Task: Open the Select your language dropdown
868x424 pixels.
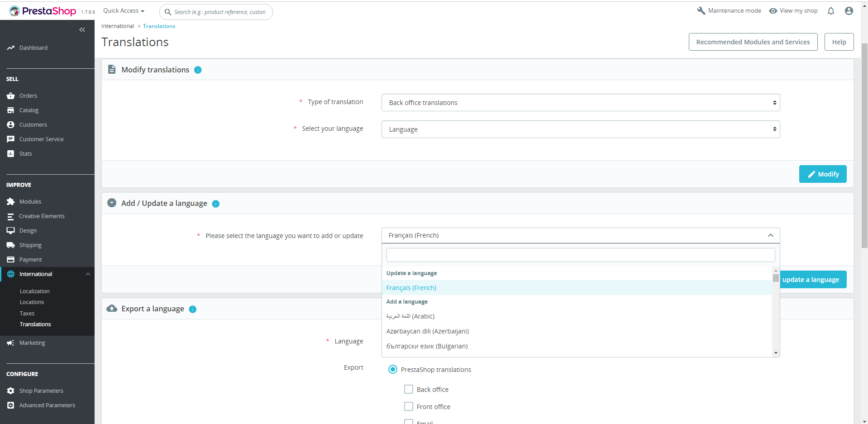Action: tap(581, 129)
